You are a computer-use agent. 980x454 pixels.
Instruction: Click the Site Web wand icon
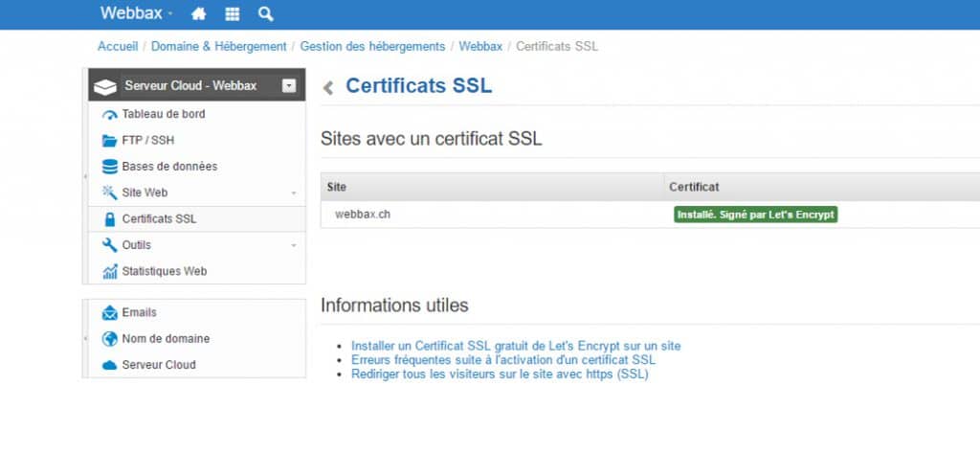[x=110, y=193]
